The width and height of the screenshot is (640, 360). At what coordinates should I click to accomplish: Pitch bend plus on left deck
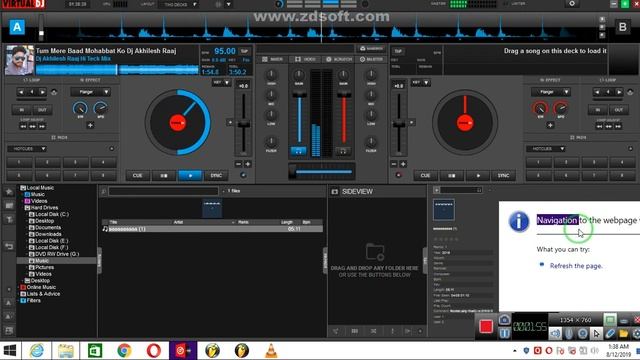tap(247, 164)
